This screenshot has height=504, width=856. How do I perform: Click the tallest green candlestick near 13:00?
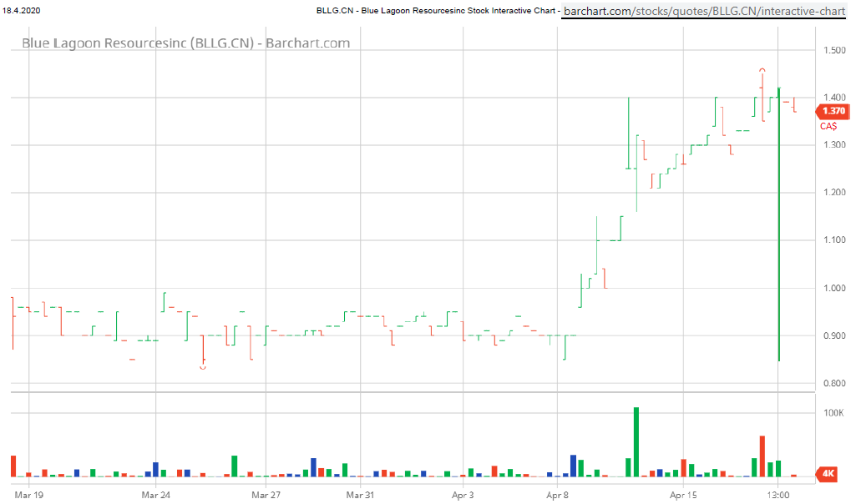click(x=778, y=225)
